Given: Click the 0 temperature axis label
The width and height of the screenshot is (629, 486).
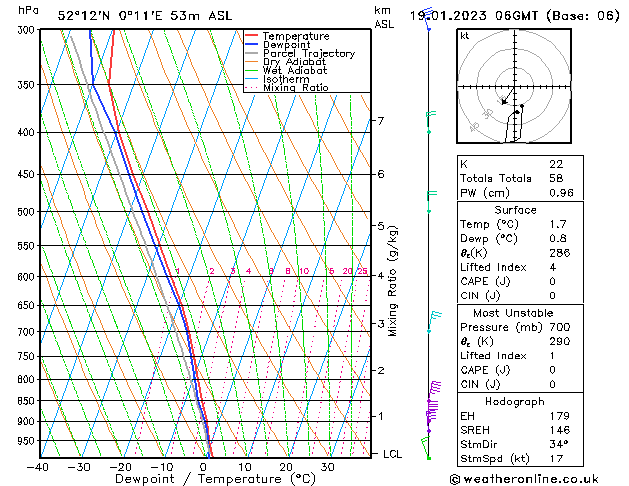Looking at the screenshot, I should pyautogui.click(x=203, y=467).
